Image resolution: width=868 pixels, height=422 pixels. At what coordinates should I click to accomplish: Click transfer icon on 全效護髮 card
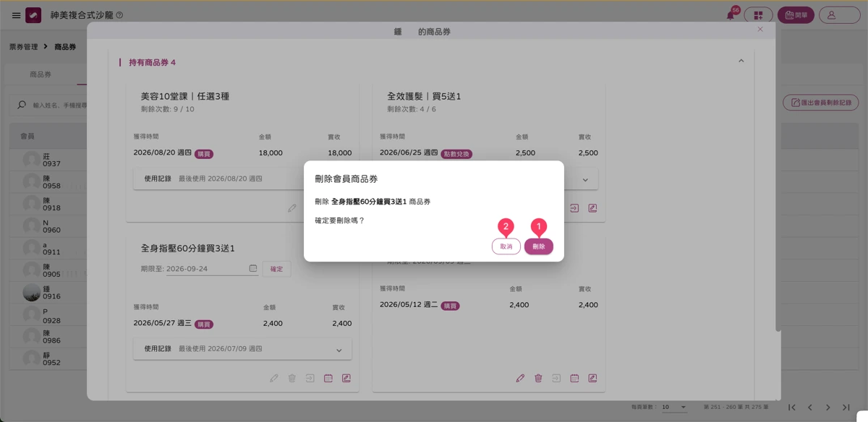pyautogui.click(x=574, y=208)
